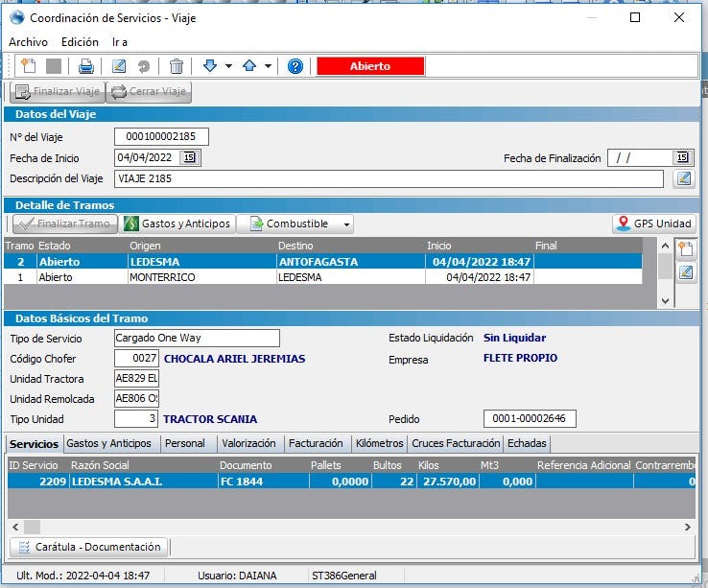This screenshot has width=708, height=588.
Task: Click the blue up arrow navigation icon
Action: pyautogui.click(x=249, y=66)
